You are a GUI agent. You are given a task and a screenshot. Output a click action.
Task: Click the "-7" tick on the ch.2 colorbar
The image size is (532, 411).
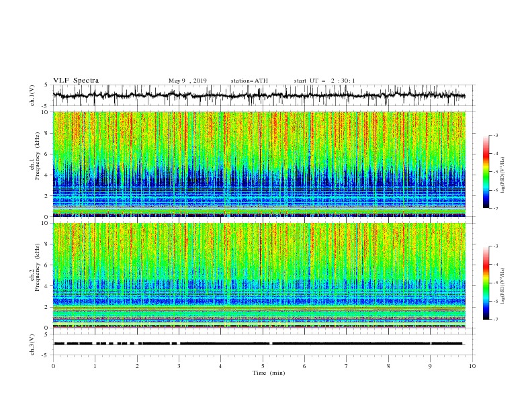(x=496, y=320)
